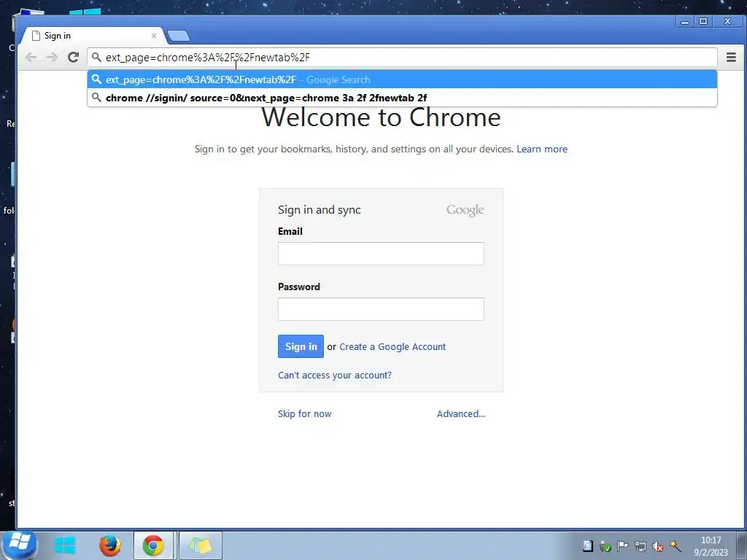The image size is (747, 560).
Task: Open Create a Google Account link
Action: (x=392, y=346)
